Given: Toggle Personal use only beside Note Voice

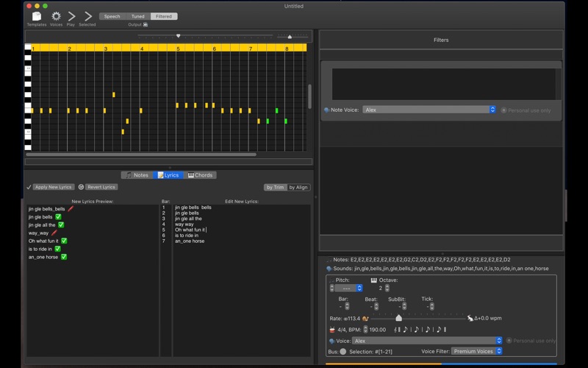Looking at the screenshot, I should (x=503, y=110).
